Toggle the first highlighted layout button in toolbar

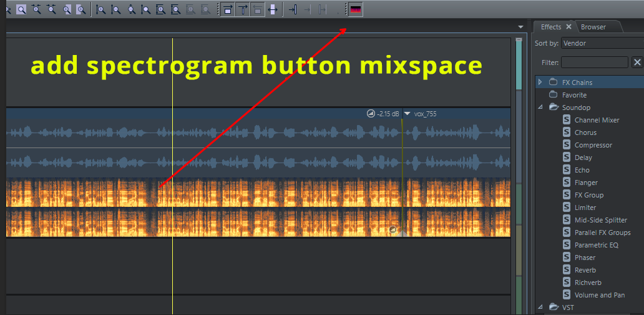click(x=228, y=9)
